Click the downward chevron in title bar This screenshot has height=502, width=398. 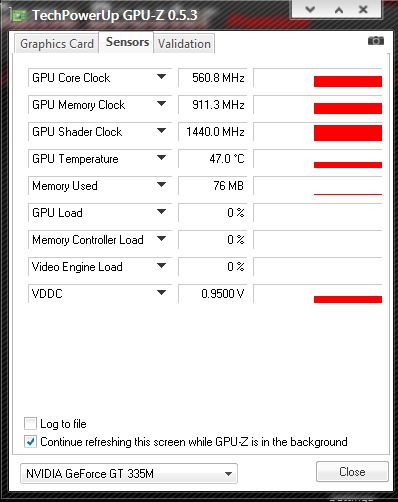[x=310, y=9]
